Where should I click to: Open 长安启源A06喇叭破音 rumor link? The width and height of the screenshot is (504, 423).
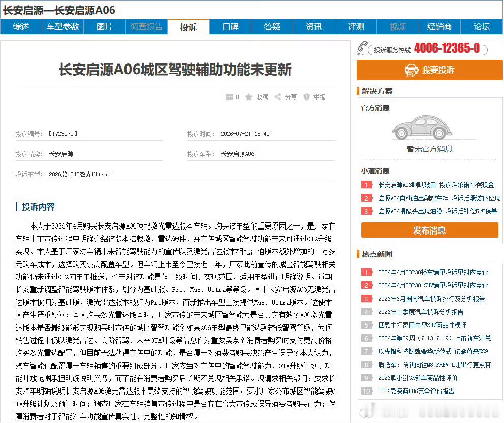(x=436, y=185)
